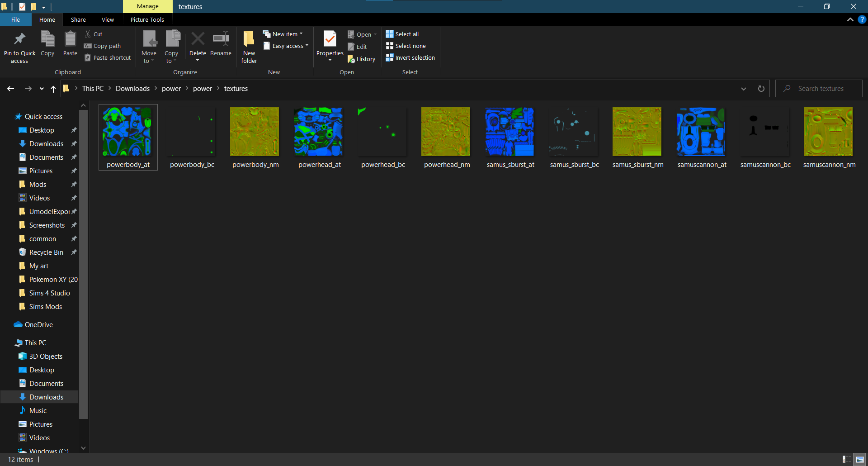Select powerbody_at thumbnail
This screenshot has width=868, height=466.
(x=128, y=137)
